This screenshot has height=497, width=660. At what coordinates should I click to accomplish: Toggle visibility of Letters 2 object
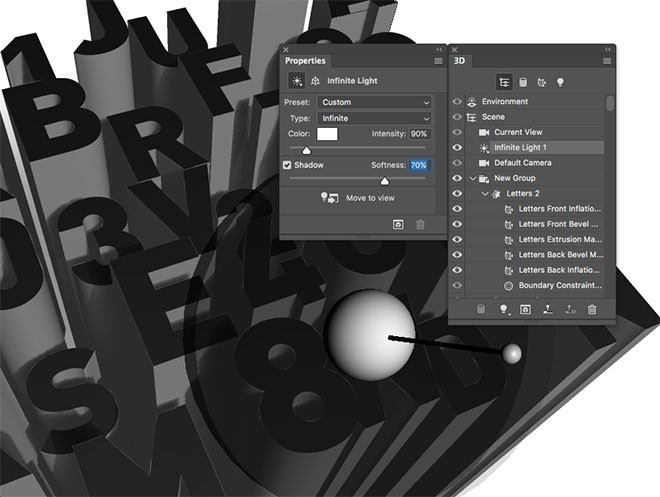click(458, 193)
